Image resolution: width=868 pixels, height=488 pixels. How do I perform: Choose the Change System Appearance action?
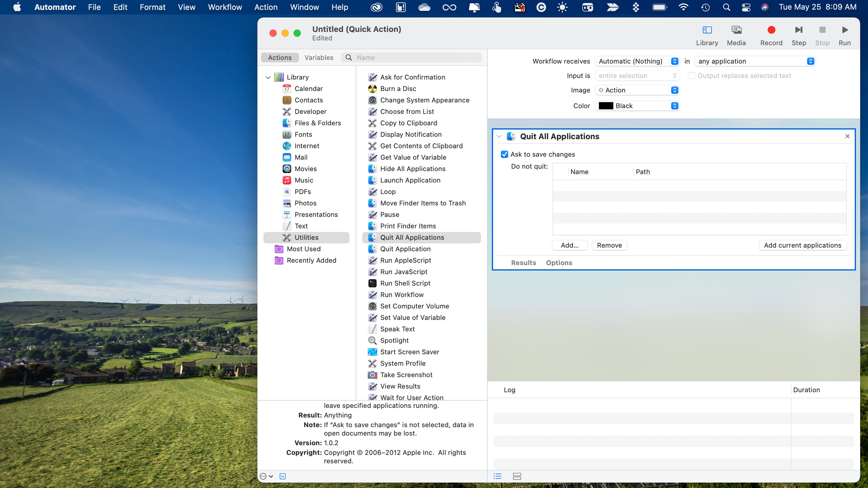pos(424,100)
